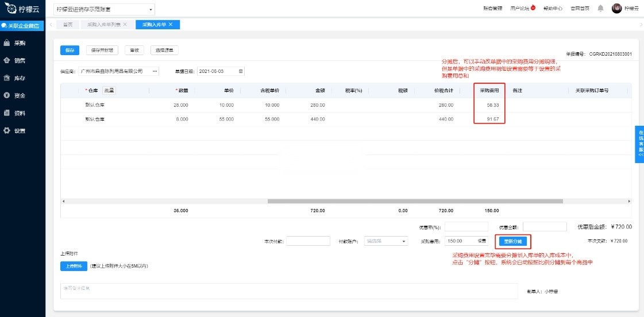Open the 销售 sidebar section

[19, 60]
